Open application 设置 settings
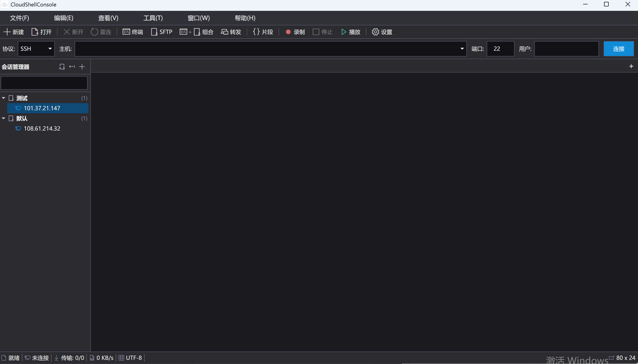Screen dimensions: 638x364 click(x=381, y=32)
